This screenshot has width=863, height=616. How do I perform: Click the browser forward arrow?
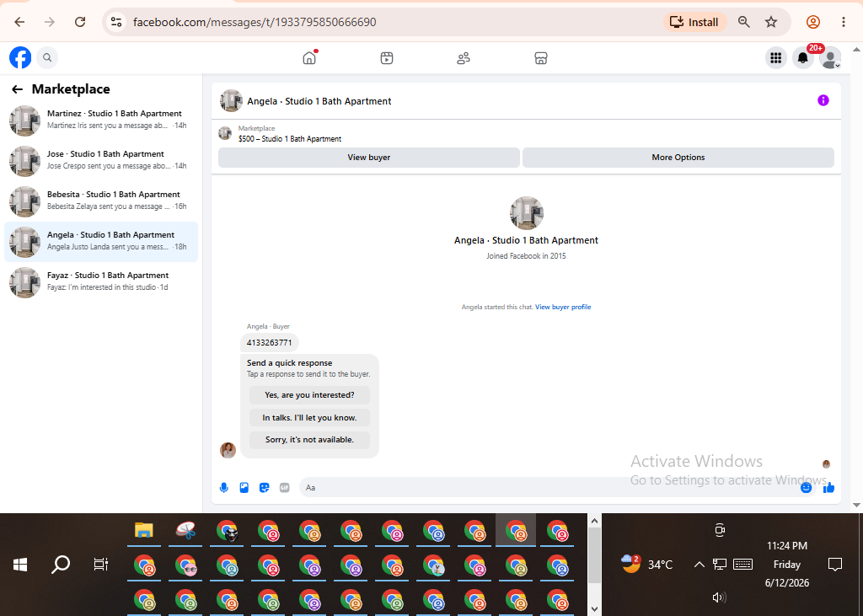tap(50, 22)
